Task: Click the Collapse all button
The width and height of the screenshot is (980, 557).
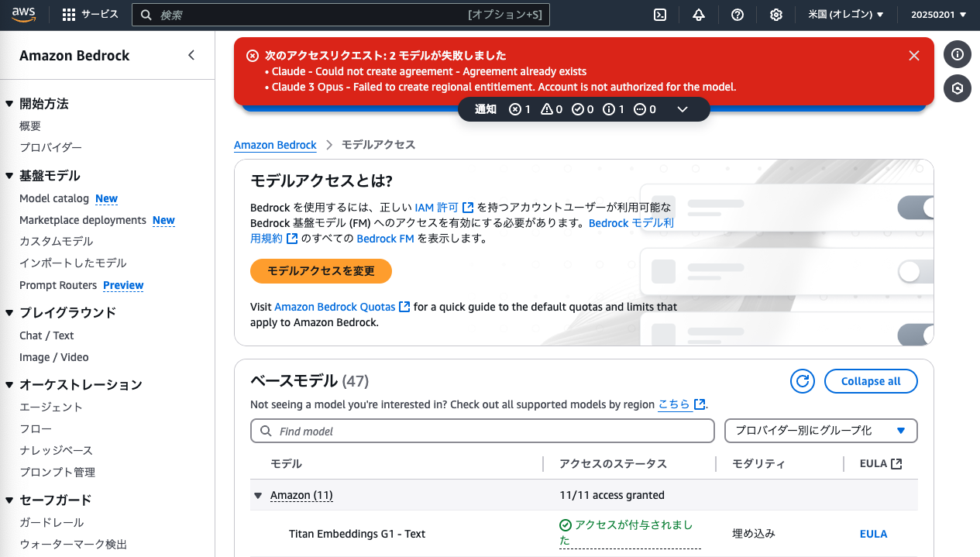Action: click(871, 380)
